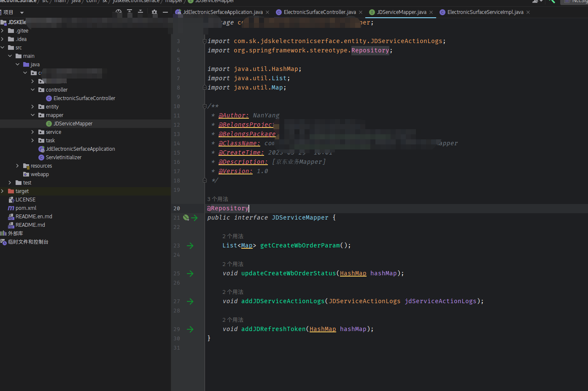Click '2 个用法' hint above getCreateWbOrderParam
Viewport: 588px width, 391px height.
pos(233,236)
